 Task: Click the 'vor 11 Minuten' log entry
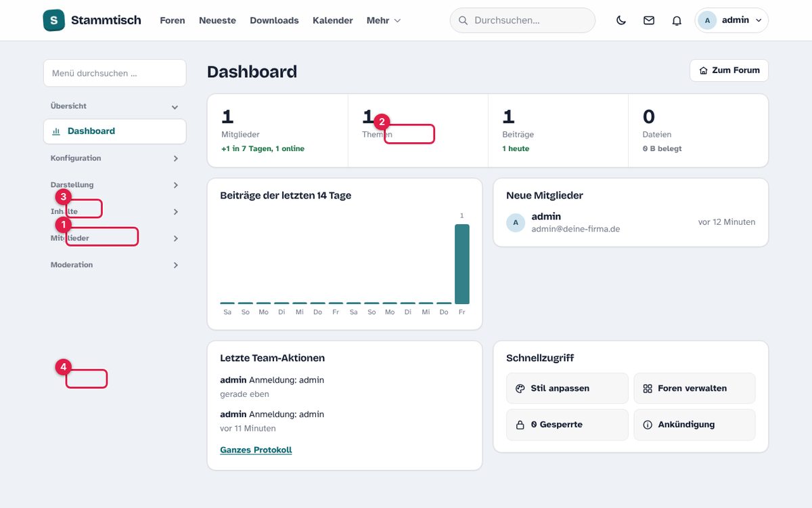pos(248,428)
